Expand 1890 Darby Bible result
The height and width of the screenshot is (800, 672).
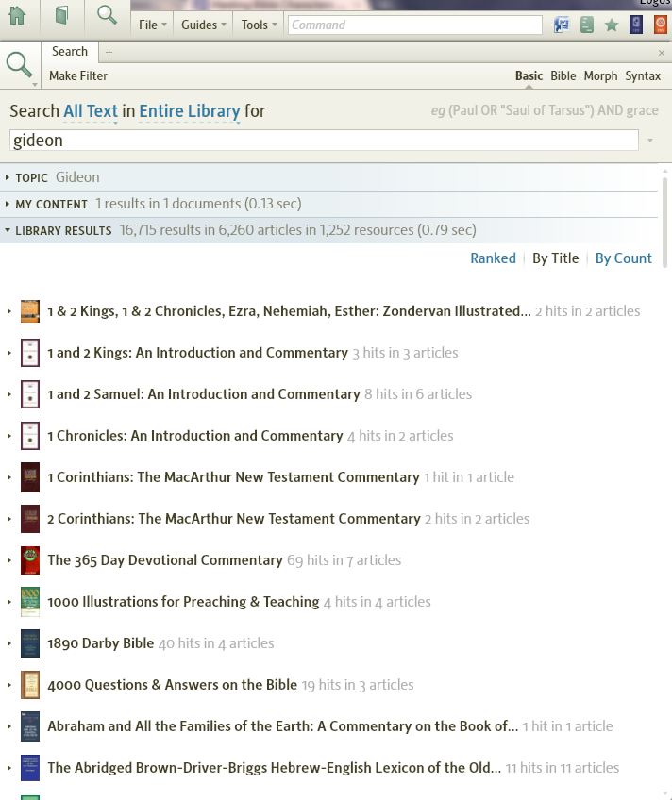click(8, 643)
